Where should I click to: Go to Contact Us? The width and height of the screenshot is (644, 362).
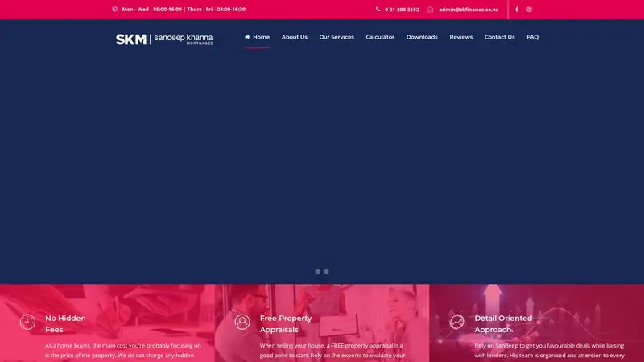(x=499, y=37)
